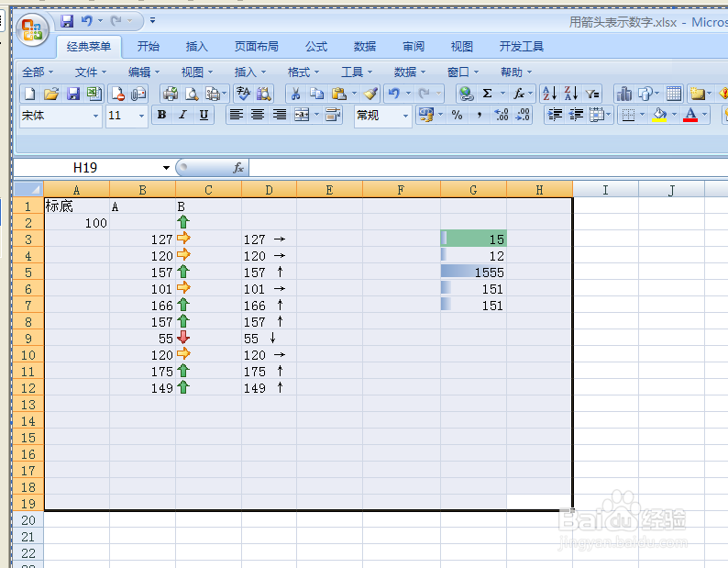Open the 视图 ribbon tab
Image resolution: width=728 pixels, height=568 pixels.
[462, 47]
